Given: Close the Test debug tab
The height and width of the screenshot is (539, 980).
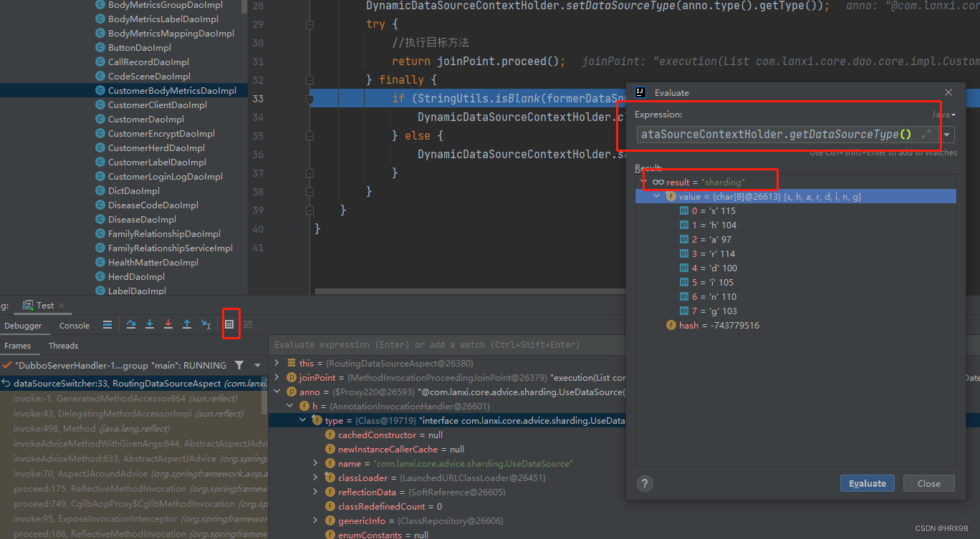Looking at the screenshot, I should point(62,306).
